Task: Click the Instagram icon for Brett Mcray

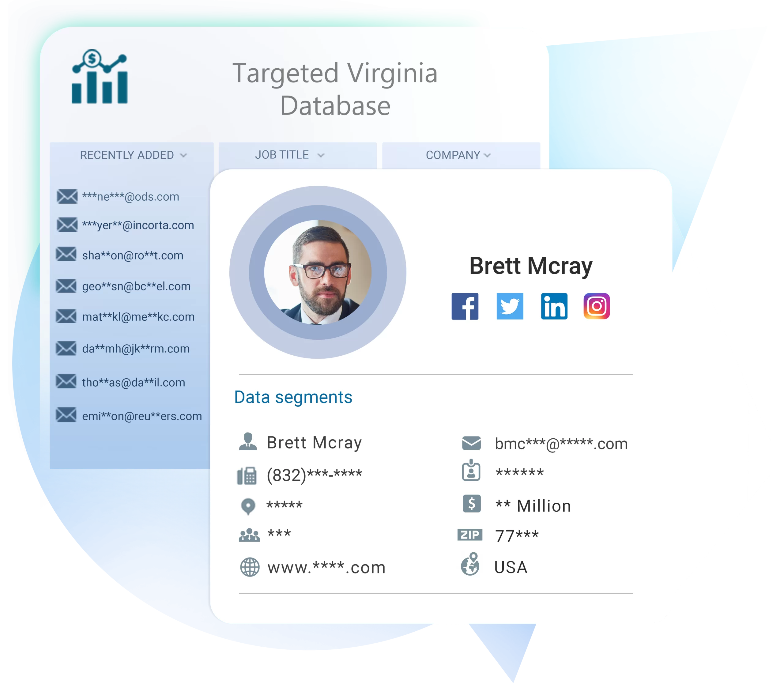Action: pyautogui.click(x=595, y=307)
